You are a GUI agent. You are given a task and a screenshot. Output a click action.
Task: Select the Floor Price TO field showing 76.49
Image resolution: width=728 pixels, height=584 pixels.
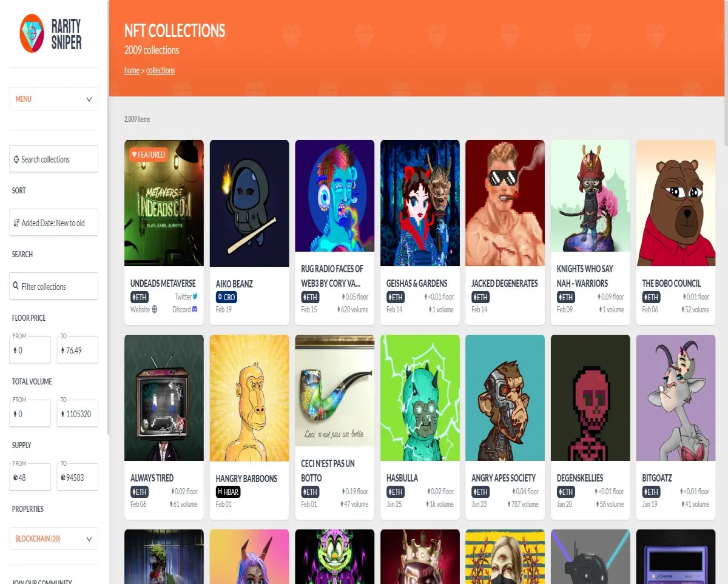pyautogui.click(x=77, y=349)
